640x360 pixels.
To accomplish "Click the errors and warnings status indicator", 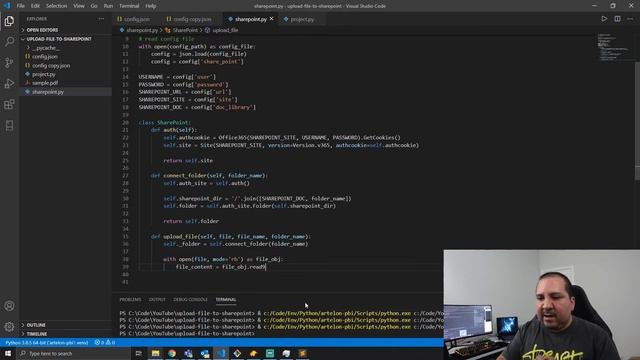I will pos(105,342).
